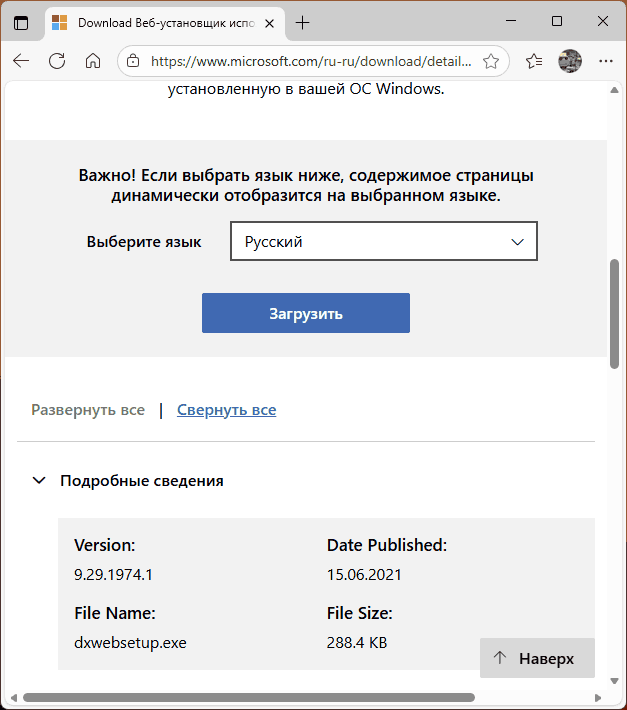627x710 pixels.
Task: Click the Подробные сведения heading
Action: [x=142, y=481]
